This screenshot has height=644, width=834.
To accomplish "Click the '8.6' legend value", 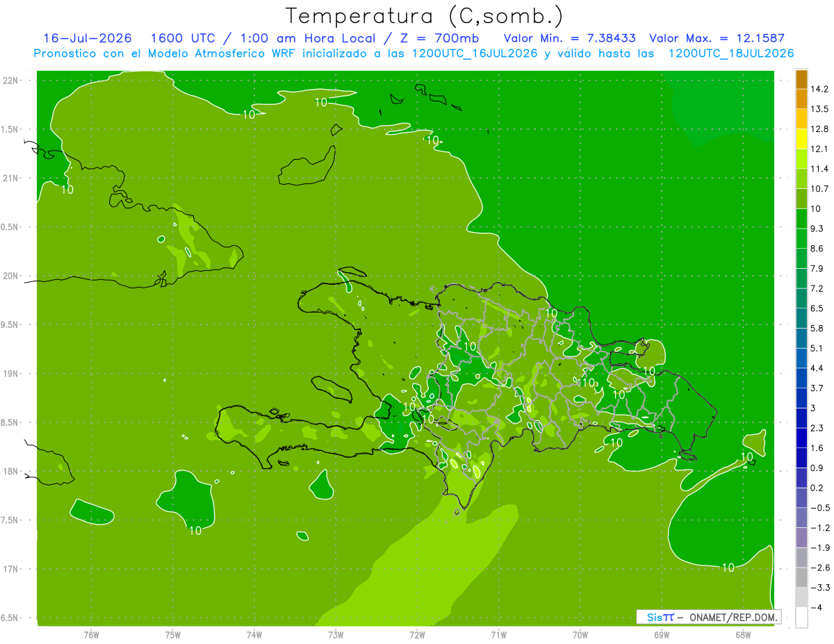I will coord(817,249).
